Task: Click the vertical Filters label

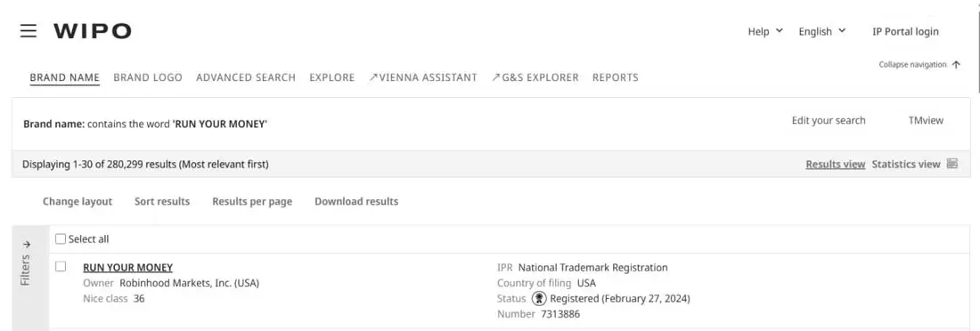Action: coord(26,270)
